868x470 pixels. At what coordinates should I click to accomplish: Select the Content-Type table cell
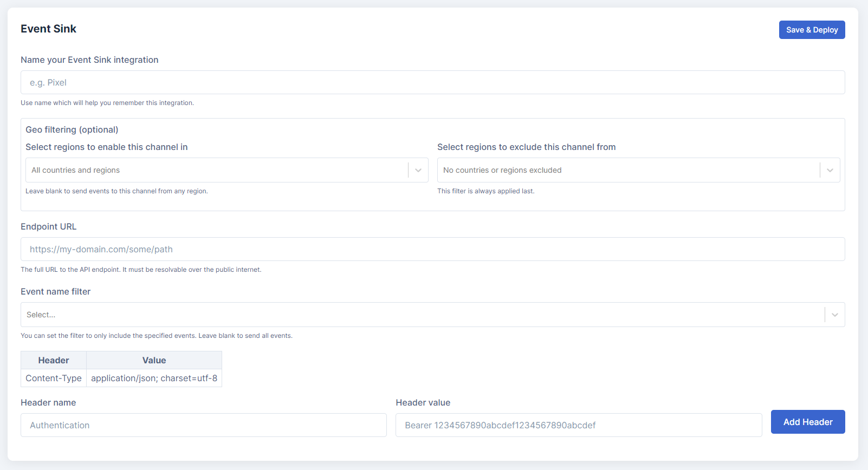(x=54, y=378)
